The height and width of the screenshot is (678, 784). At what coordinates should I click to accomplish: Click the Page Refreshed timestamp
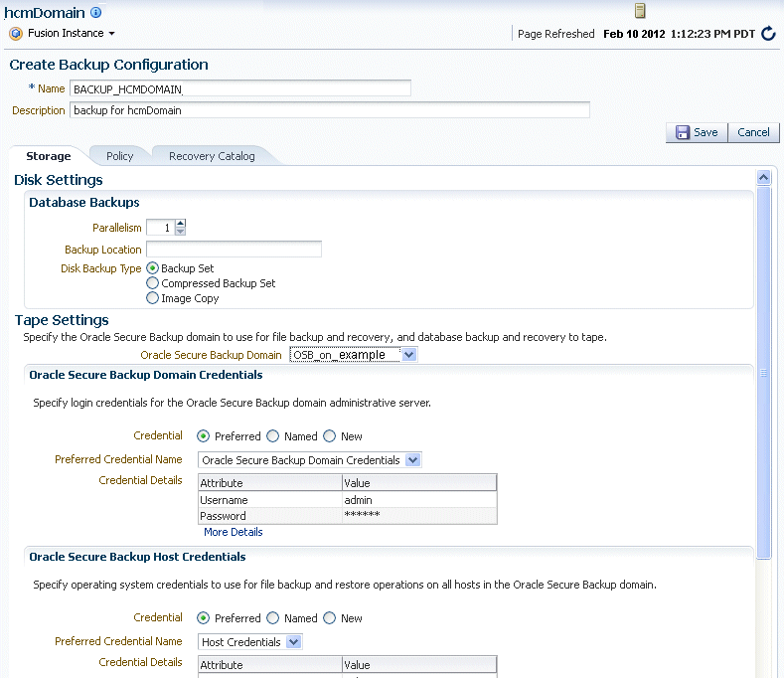pyautogui.click(x=679, y=34)
